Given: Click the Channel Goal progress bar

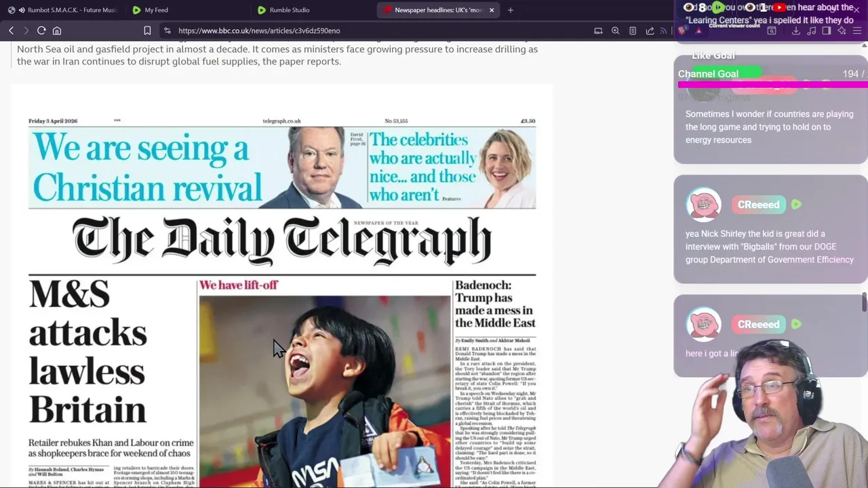Looking at the screenshot, I should 773,85.
